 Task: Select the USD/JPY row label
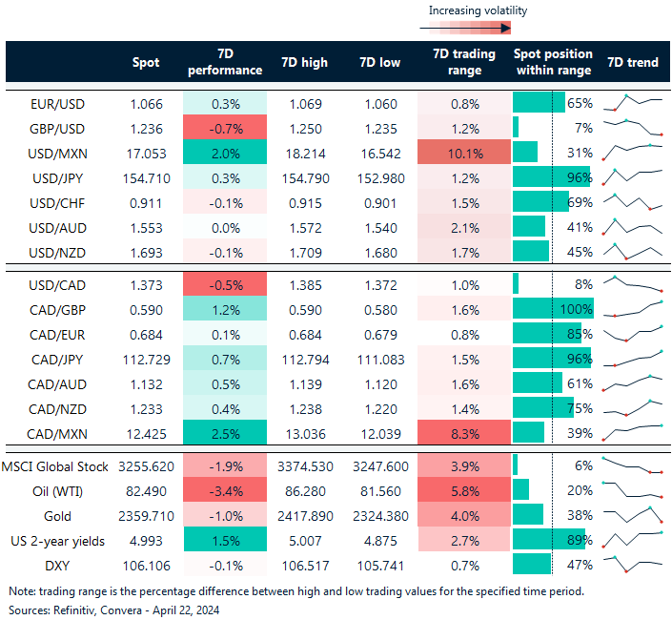[55, 176]
